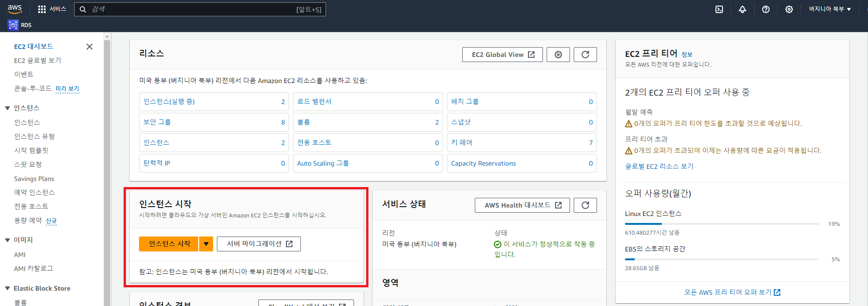Click the Linux EC2 인스턴스 usage bar
The height and width of the screenshot is (306, 868).
722,224
